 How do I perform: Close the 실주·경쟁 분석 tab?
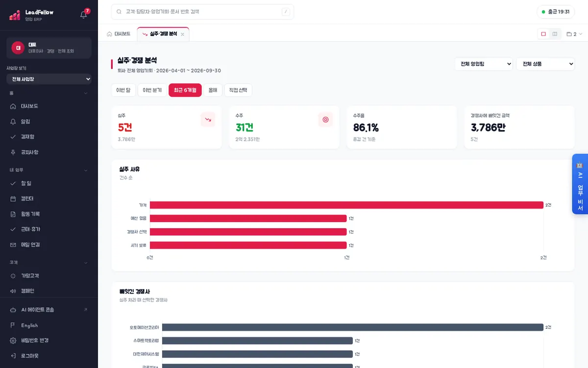pos(183,34)
